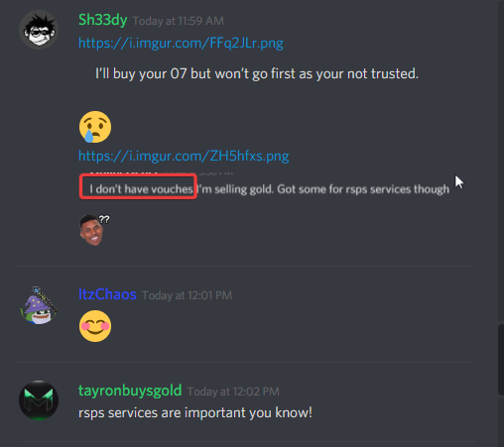Open tayronbuysgold's green M avatar

tap(39, 400)
